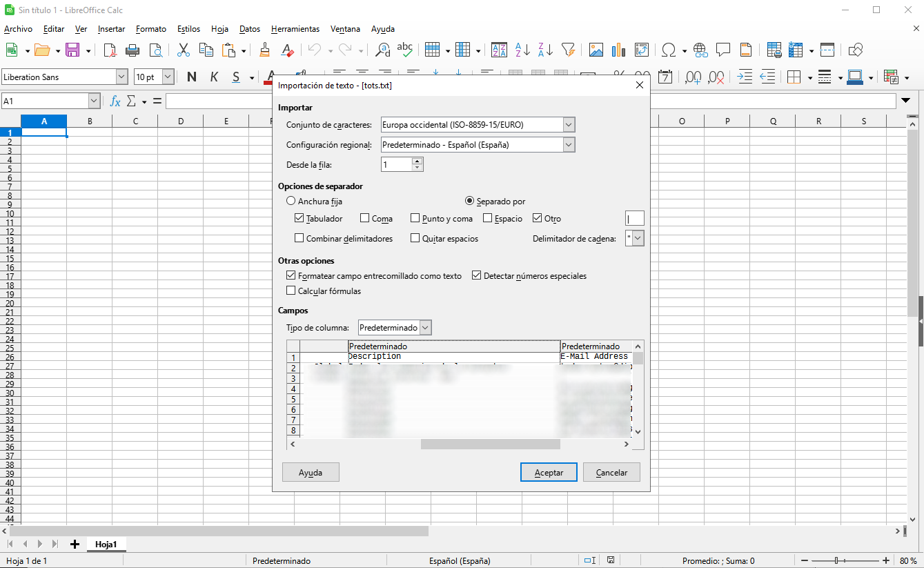Select the Hoja1 sheet tab
The image size is (924, 568).
click(x=106, y=545)
